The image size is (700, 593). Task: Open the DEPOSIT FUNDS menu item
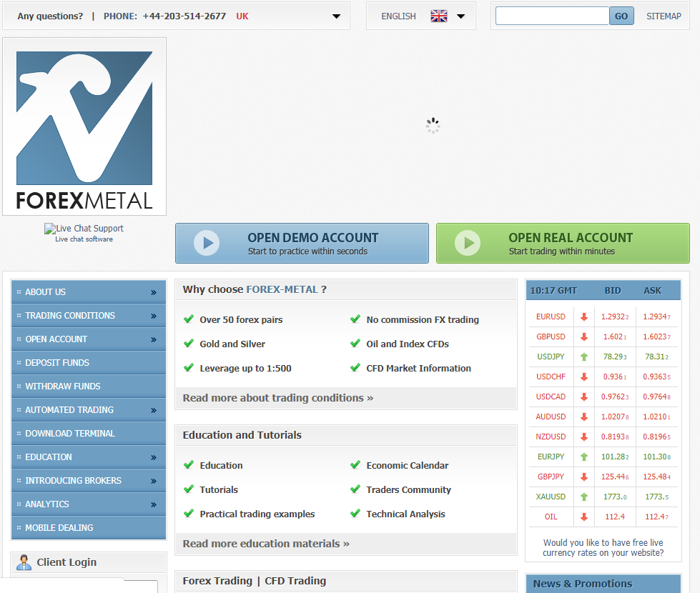(x=89, y=363)
